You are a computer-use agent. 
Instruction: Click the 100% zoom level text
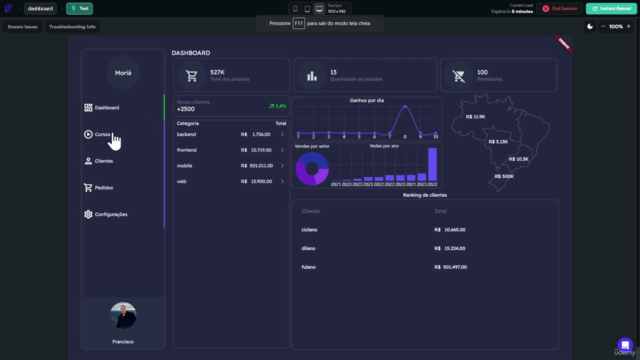(x=616, y=27)
